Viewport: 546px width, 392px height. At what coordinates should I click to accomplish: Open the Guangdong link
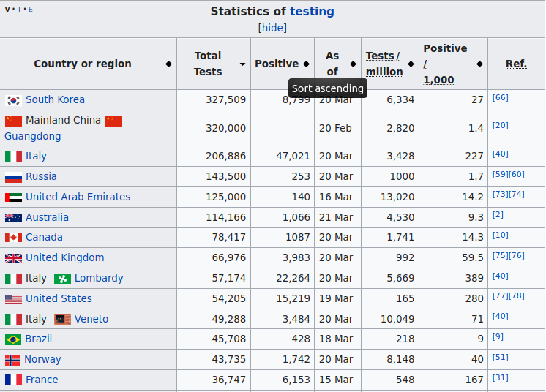click(x=33, y=136)
